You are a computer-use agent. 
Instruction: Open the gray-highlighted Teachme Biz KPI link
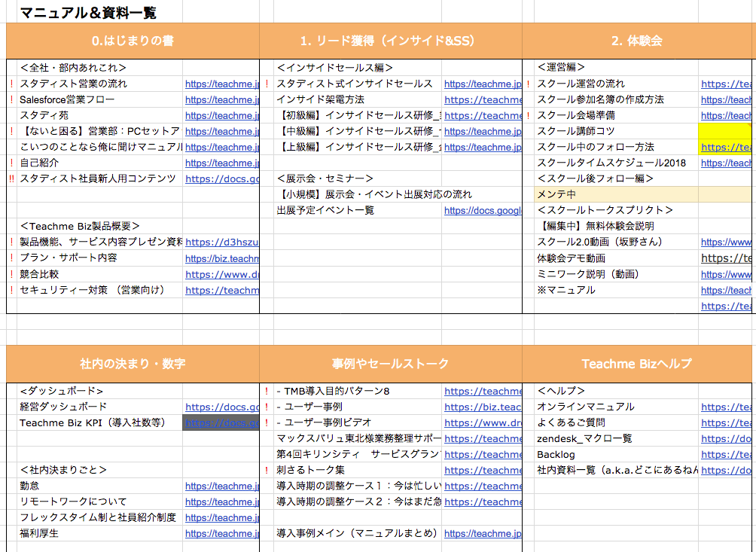click(x=222, y=422)
